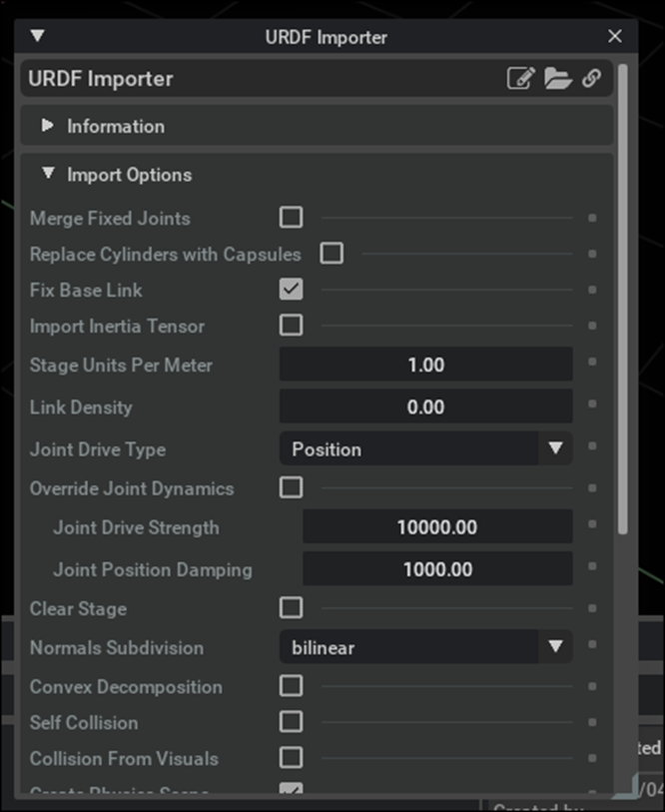Click reset square next to Merge Fixed Joints
Image resolution: width=665 pixels, height=812 pixels.
[x=592, y=218]
